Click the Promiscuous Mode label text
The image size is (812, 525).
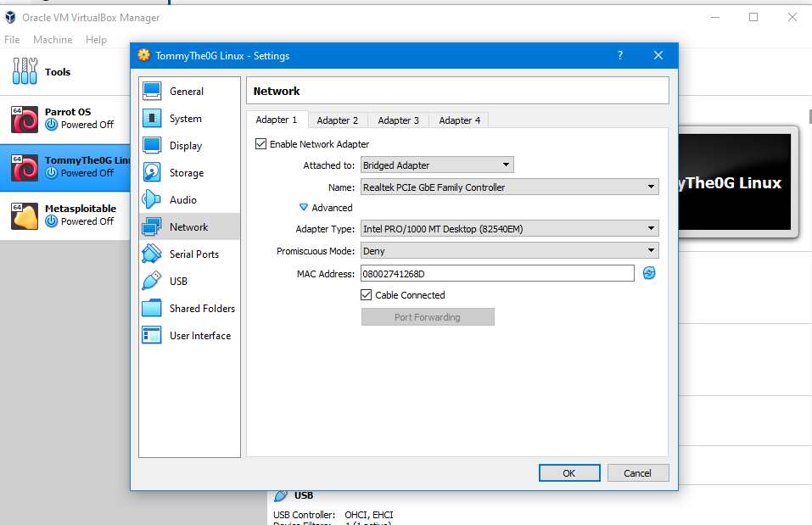(316, 251)
